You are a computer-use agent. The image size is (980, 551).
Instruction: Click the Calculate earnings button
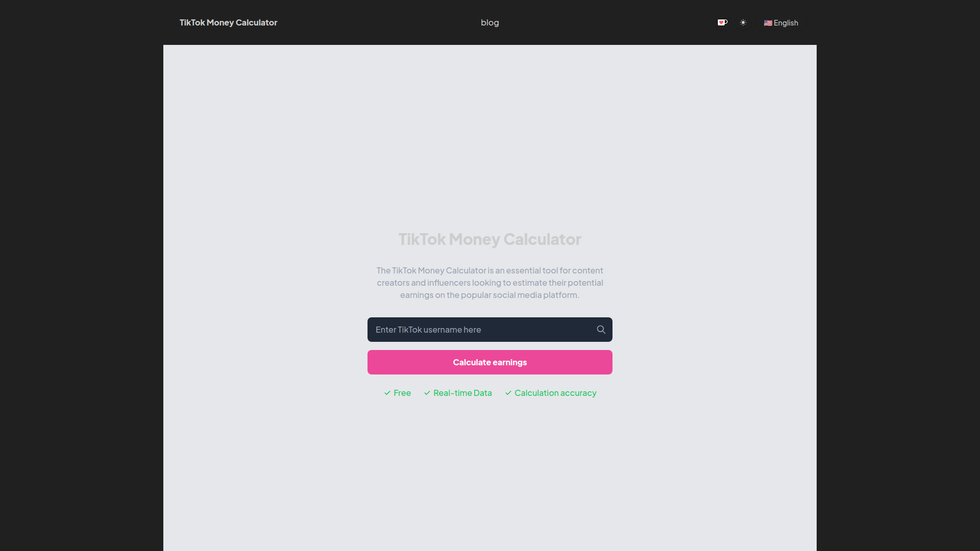[x=490, y=362]
